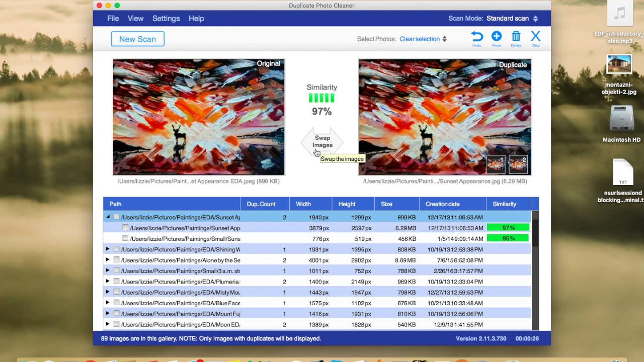Open the Select Photos Clear selection dropdown

coord(423,39)
